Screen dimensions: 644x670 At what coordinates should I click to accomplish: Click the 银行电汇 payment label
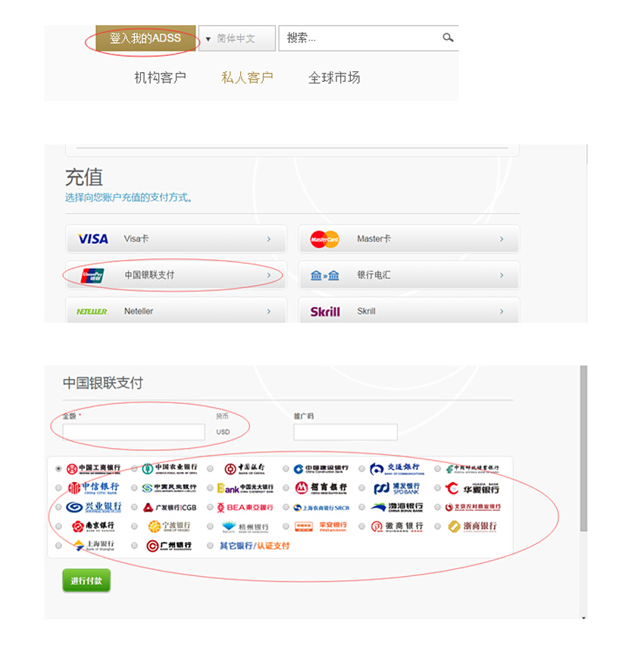pos(374,275)
